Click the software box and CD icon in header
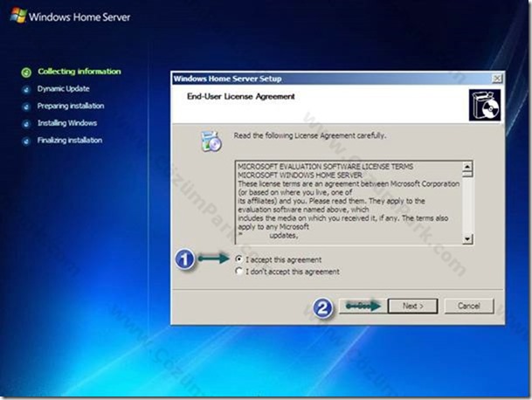532x400 pixels. click(485, 105)
